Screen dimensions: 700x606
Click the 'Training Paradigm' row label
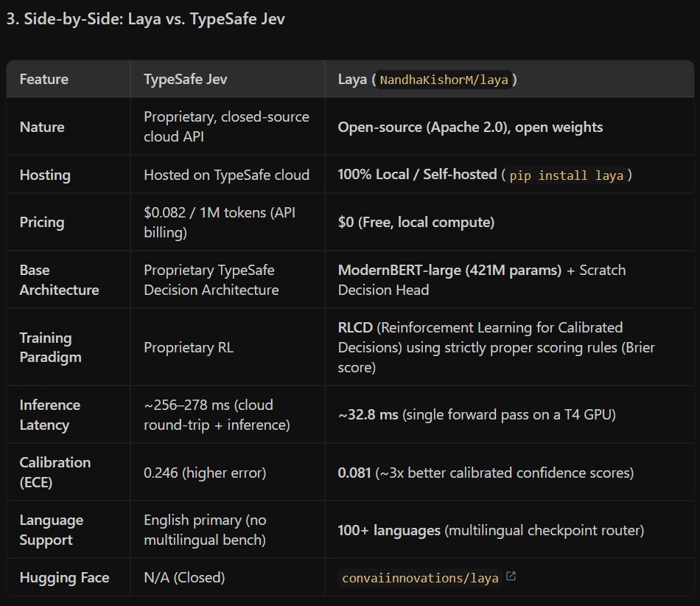[50, 347]
